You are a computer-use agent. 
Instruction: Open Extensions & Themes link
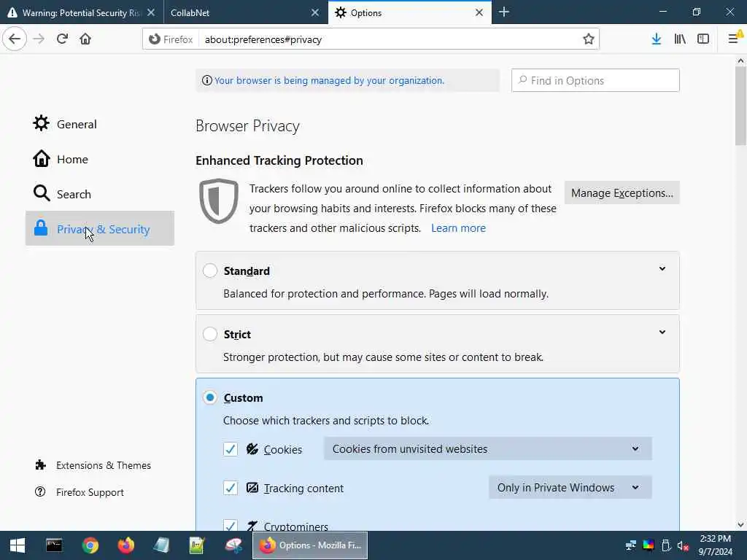coord(104,465)
